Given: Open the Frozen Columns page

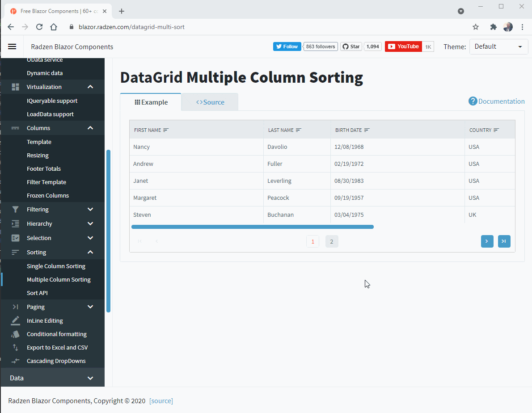Looking at the screenshot, I should click(x=48, y=196).
